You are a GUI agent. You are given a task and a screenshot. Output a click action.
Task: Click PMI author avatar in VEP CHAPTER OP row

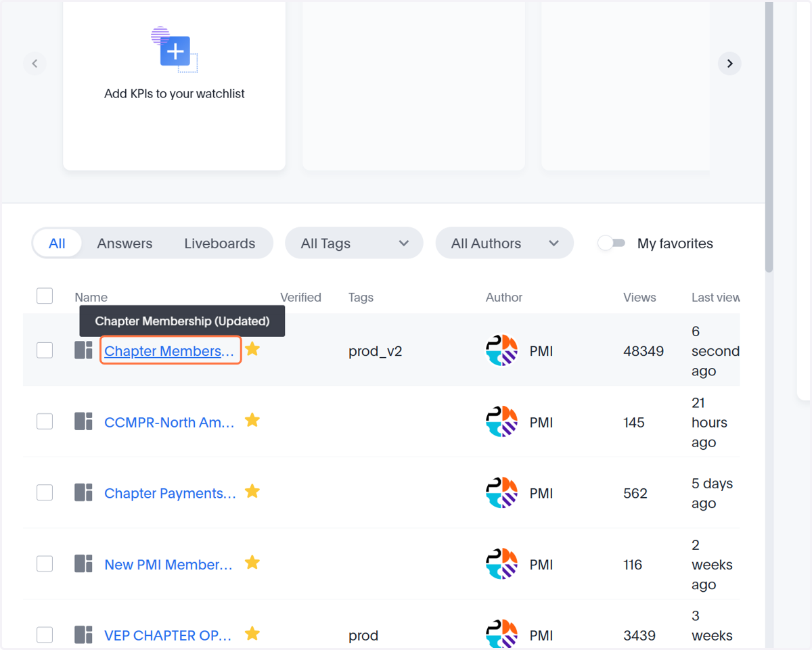pos(502,634)
